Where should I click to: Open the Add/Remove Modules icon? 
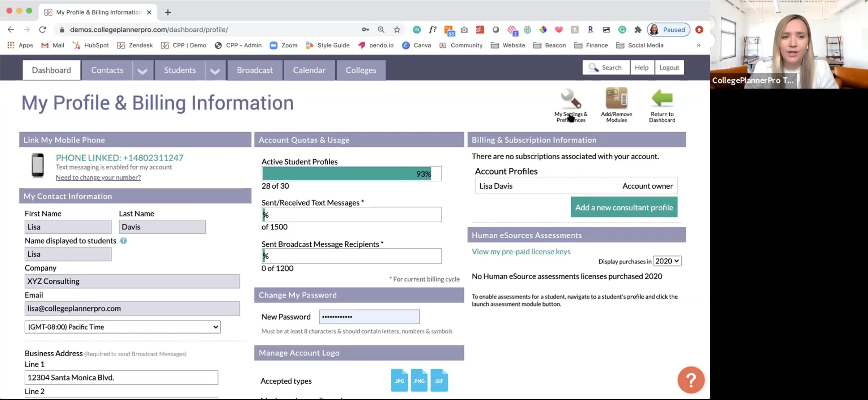(616, 98)
